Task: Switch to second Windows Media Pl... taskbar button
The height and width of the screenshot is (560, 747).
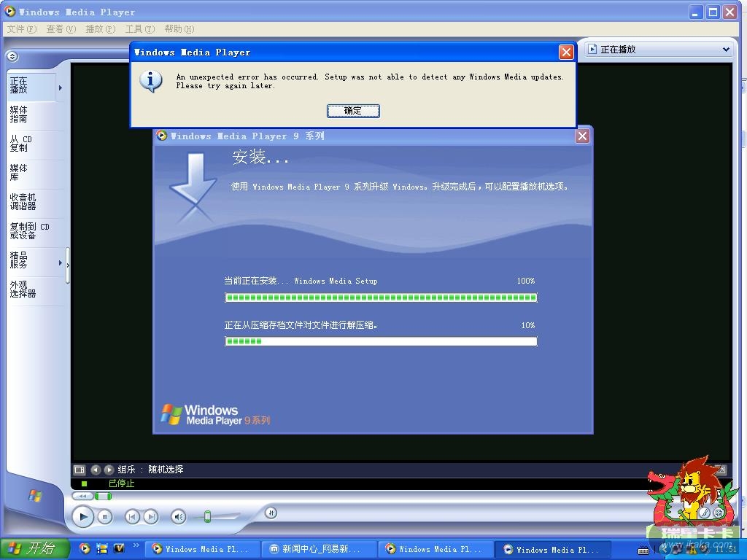Action: (436, 550)
